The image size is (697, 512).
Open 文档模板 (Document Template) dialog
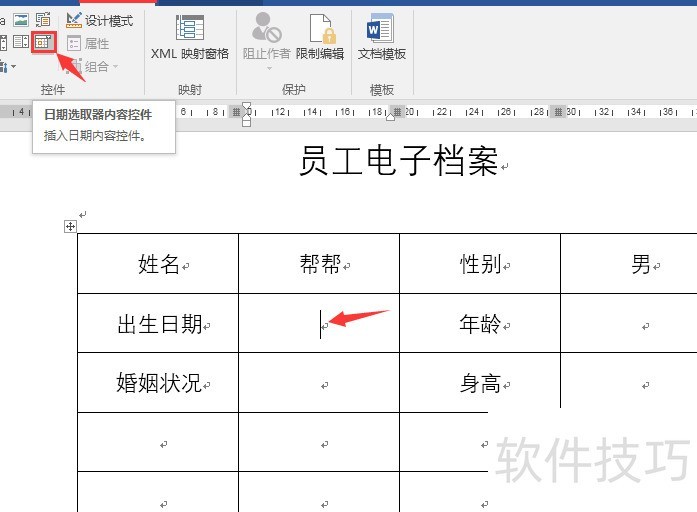(381, 37)
